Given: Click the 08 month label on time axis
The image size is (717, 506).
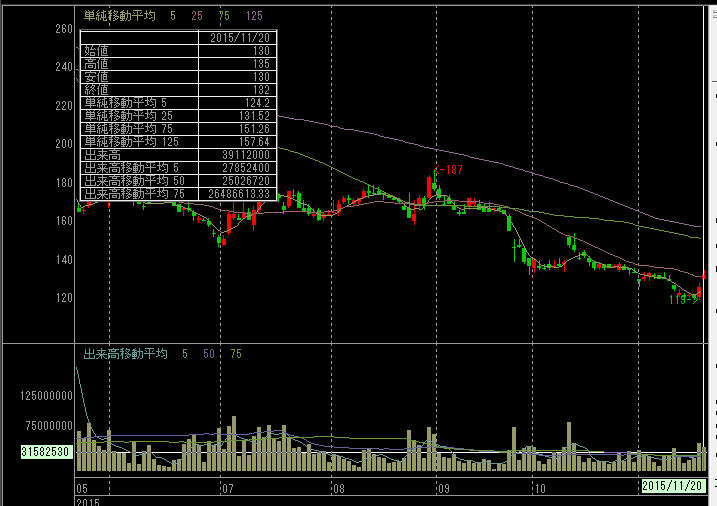Looking at the screenshot, I should [x=338, y=489].
